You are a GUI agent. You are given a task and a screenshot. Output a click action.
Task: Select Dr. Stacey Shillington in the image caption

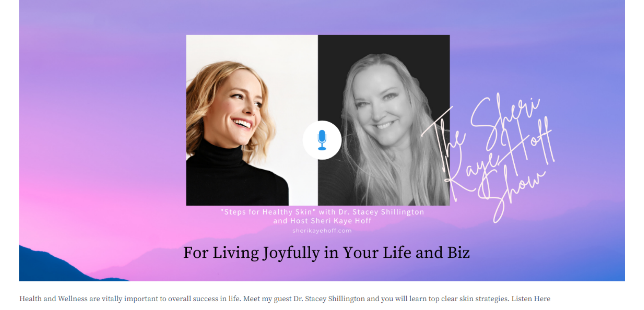tap(381, 212)
